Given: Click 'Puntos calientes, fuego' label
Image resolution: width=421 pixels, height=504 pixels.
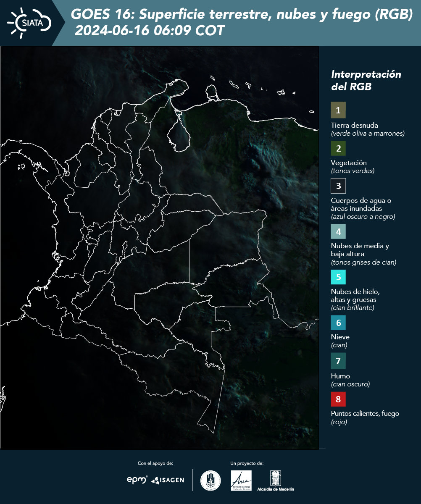Looking at the screenshot, I should coord(365,414).
